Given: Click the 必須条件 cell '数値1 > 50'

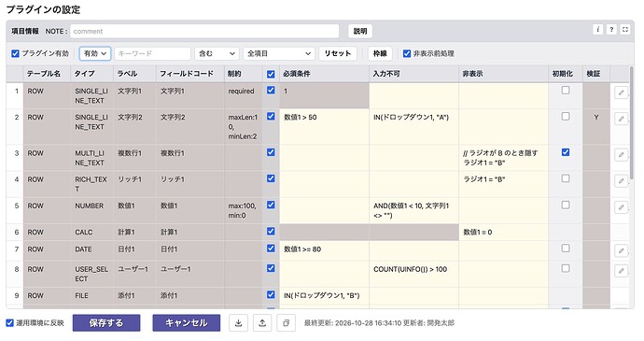Looking at the screenshot, I should (325, 127).
